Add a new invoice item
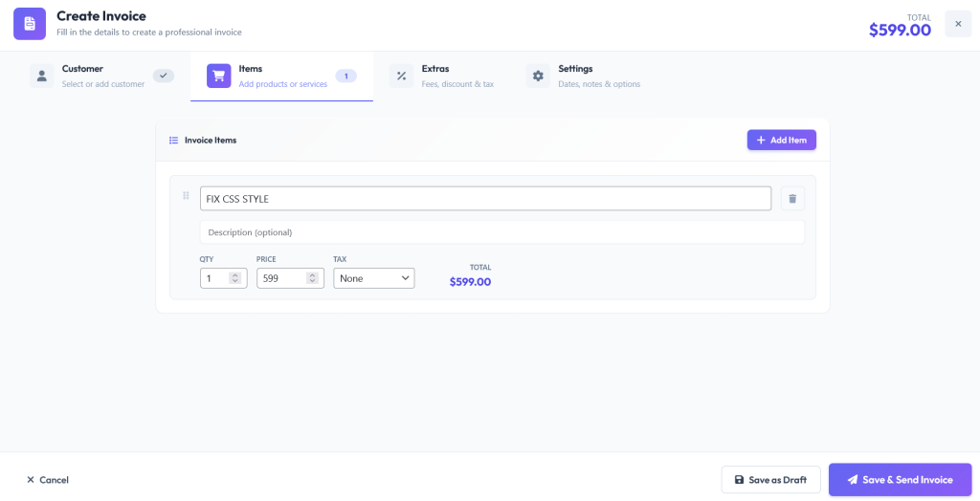980x501 pixels. (781, 140)
